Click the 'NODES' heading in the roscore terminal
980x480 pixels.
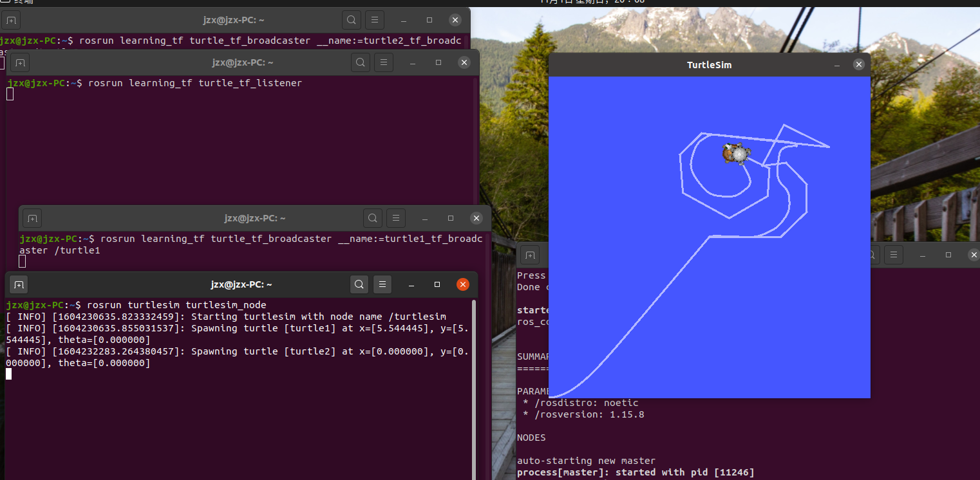(x=531, y=438)
